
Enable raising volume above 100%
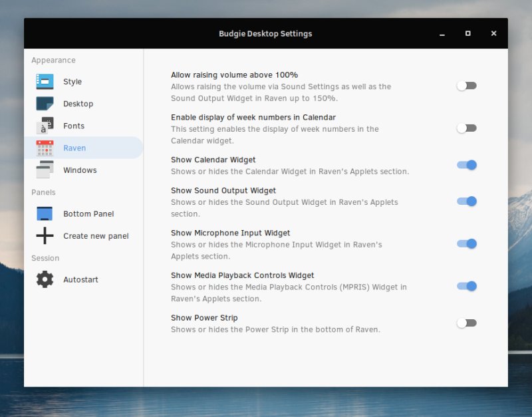point(467,85)
